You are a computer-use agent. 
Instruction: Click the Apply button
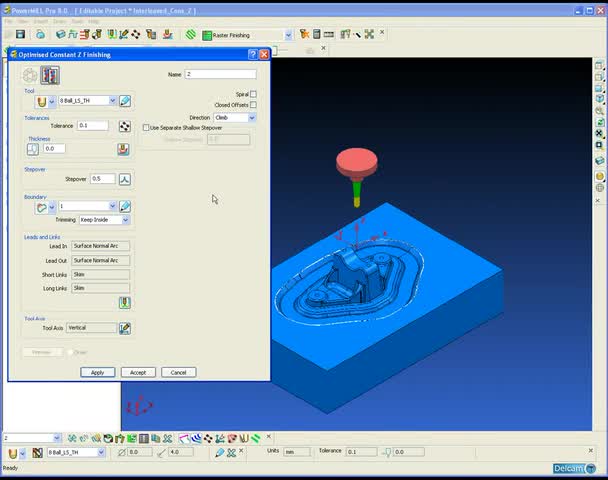coord(98,372)
